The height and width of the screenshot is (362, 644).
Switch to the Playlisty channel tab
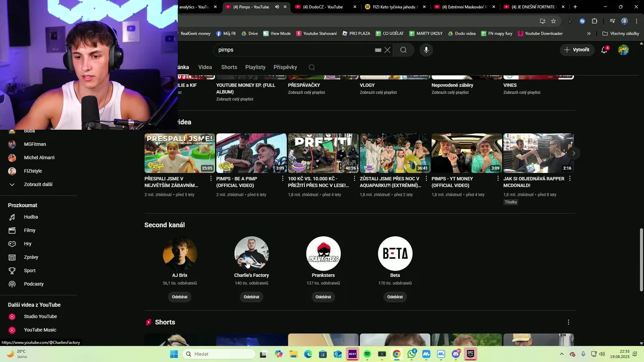(255, 67)
